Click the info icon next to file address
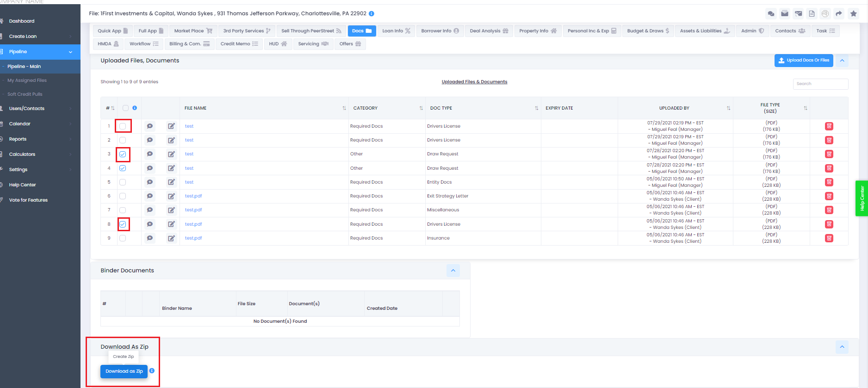The width and height of the screenshot is (868, 388). click(372, 13)
